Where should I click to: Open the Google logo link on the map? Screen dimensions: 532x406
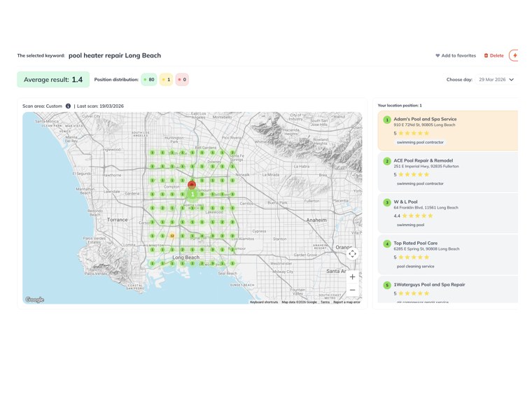(34, 300)
